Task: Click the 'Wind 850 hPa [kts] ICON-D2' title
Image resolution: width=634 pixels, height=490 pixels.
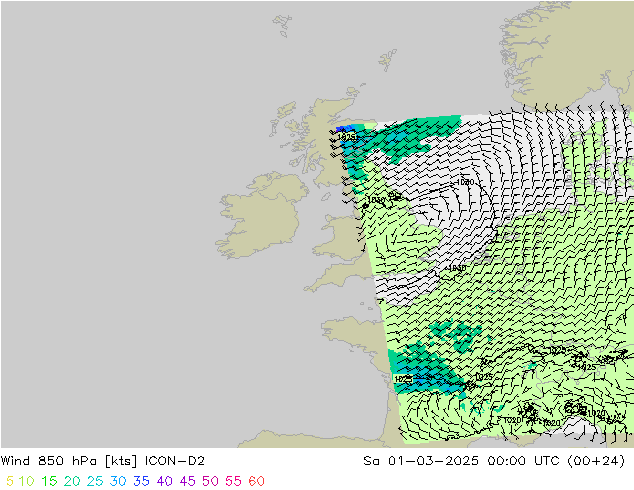Action: click(103, 461)
